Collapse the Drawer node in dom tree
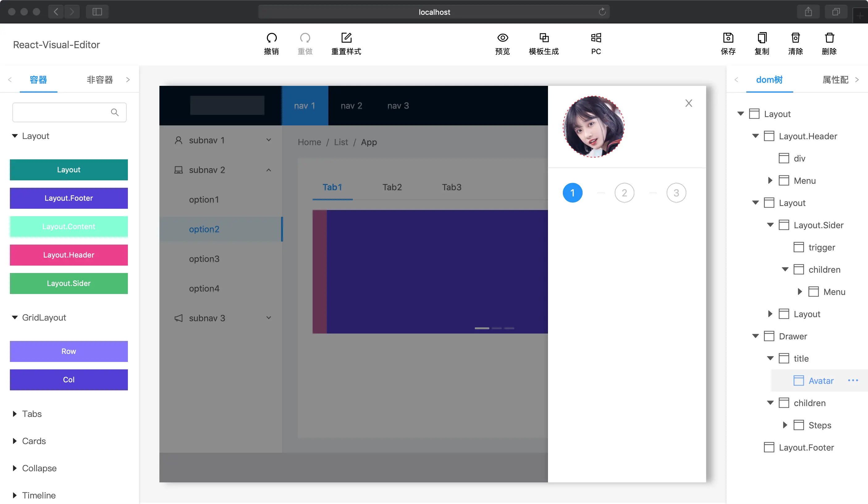 [x=755, y=336]
